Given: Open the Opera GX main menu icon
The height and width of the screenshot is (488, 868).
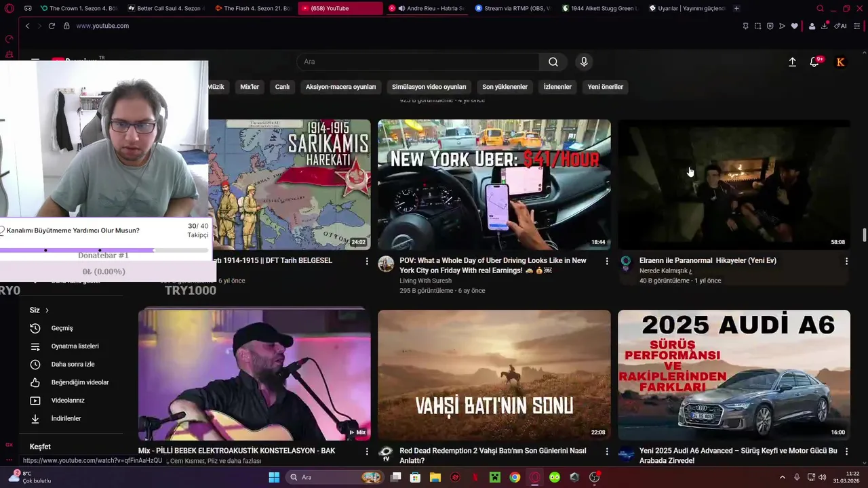Looking at the screenshot, I should [x=9, y=8].
